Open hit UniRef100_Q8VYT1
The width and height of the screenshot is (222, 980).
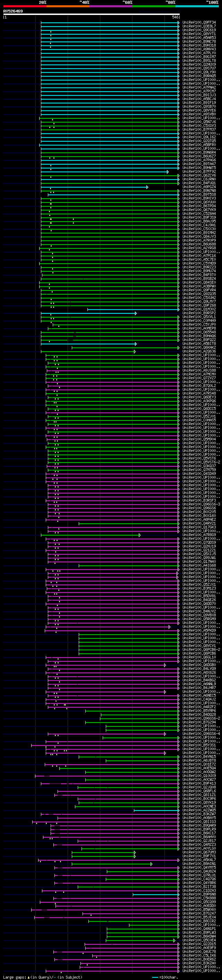(x=199, y=34)
